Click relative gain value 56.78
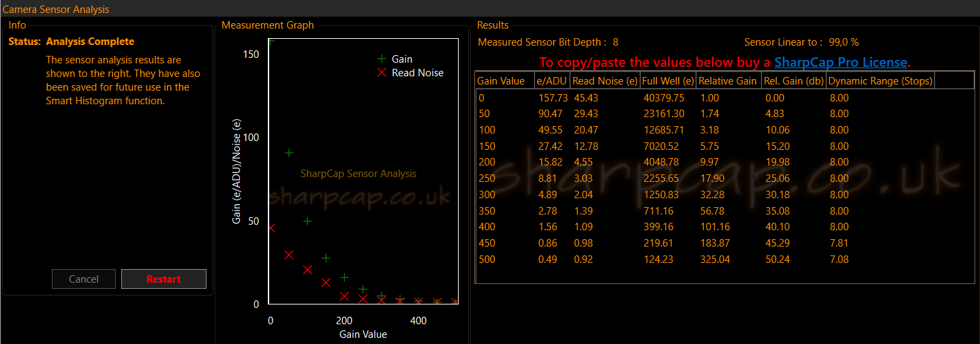980x344 pixels. click(712, 211)
